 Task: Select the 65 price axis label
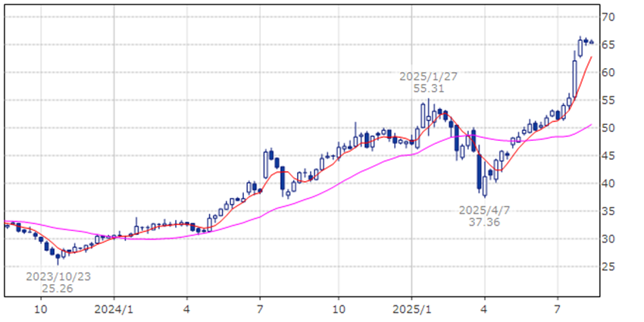click(x=607, y=45)
